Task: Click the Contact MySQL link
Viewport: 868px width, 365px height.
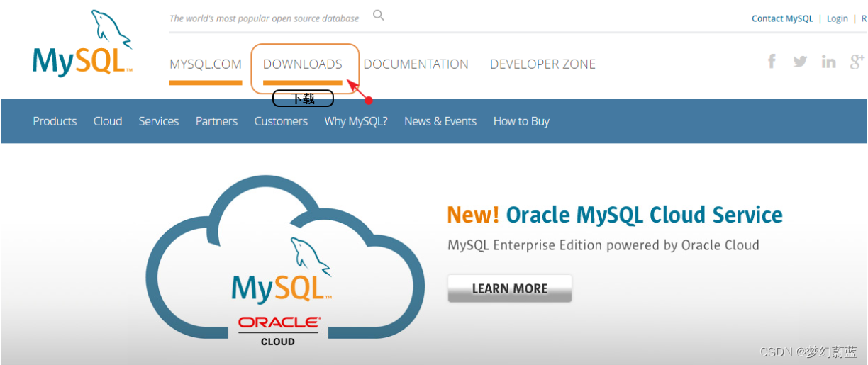Action: tap(782, 18)
